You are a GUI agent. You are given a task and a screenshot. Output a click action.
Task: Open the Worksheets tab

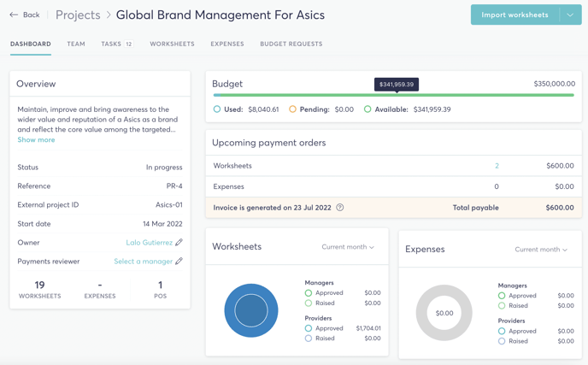(172, 44)
